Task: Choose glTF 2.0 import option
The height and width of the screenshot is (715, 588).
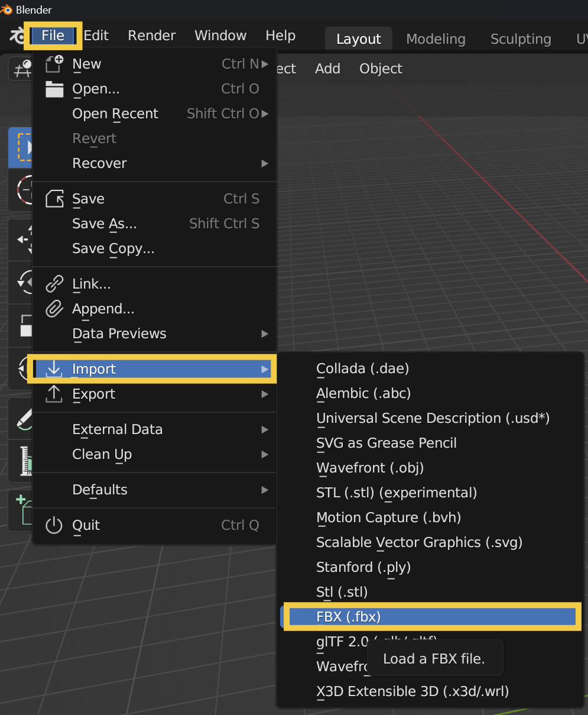Action: 343,642
